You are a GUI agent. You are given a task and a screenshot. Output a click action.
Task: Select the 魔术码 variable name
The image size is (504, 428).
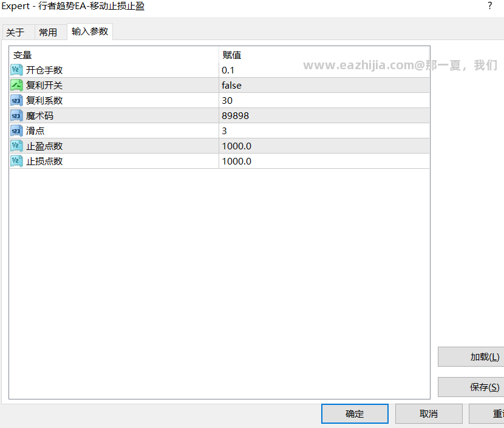[40, 116]
